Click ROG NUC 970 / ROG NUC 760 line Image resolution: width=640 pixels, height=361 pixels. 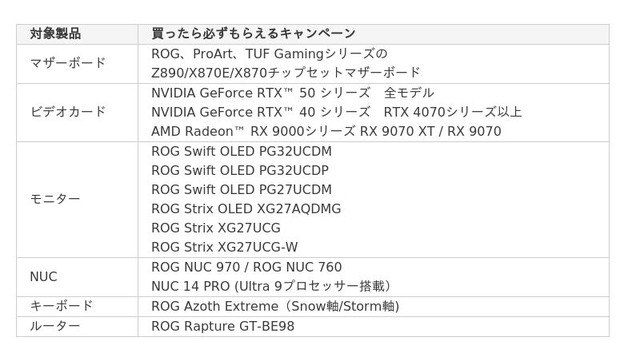[x=247, y=267]
